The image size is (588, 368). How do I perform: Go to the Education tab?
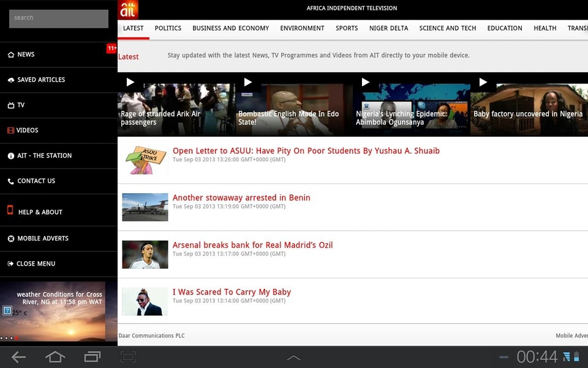pyautogui.click(x=505, y=28)
